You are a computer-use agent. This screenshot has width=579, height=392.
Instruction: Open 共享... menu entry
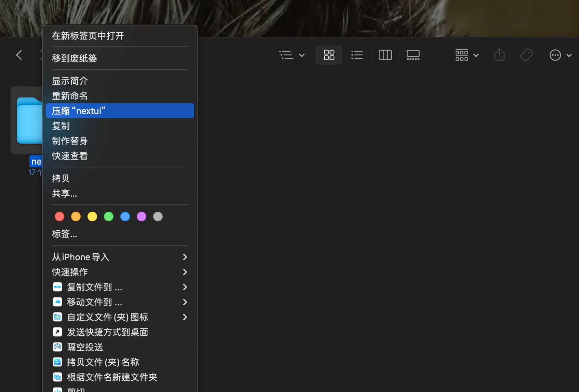click(120, 194)
